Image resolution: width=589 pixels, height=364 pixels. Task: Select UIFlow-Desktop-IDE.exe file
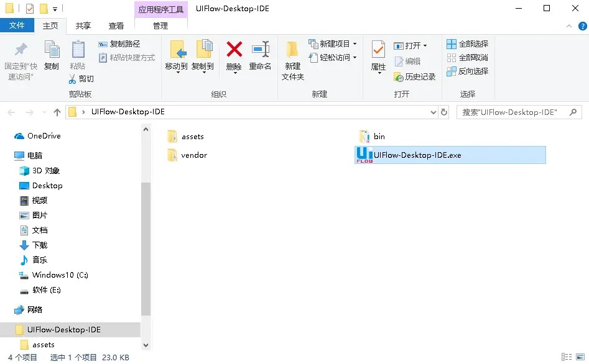point(450,155)
